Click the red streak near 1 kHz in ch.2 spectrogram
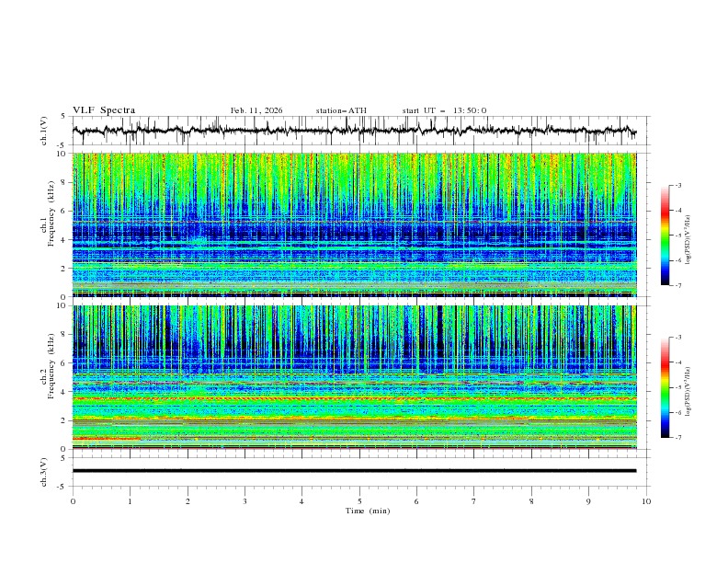The height and width of the screenshot is (563, 728). point(107,439)
